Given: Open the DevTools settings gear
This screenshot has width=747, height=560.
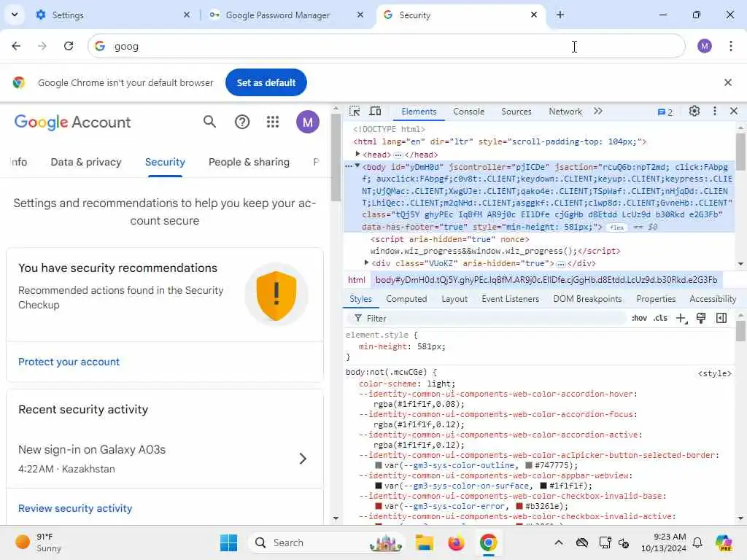Looking at the screenshot, I should [694, 112].
